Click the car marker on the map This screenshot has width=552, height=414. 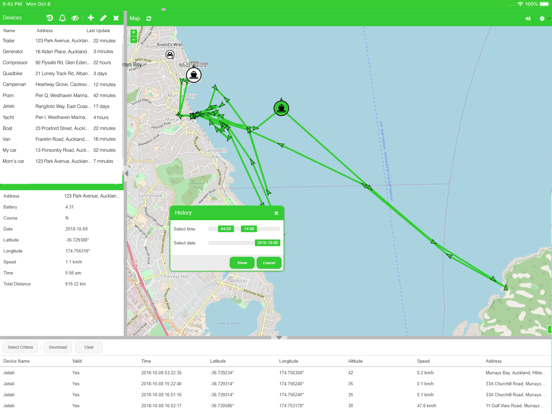click(170, 55)
